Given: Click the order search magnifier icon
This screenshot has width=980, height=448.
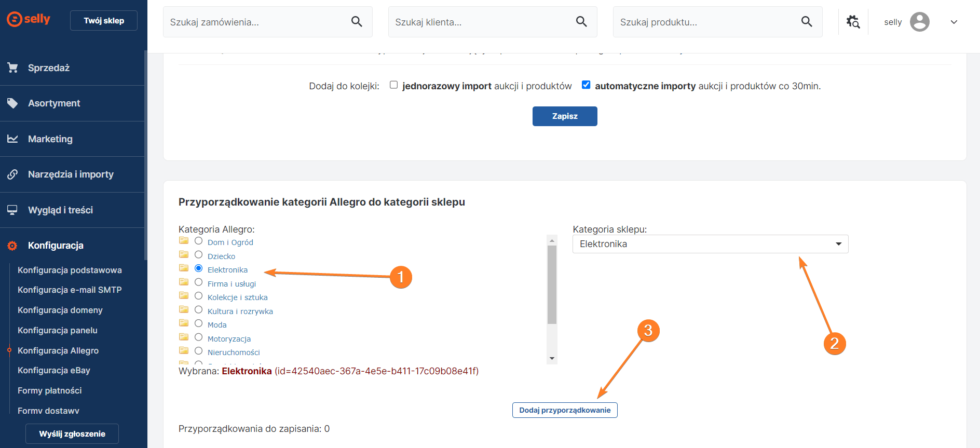Looking at the screenshot, I should 357,22.
